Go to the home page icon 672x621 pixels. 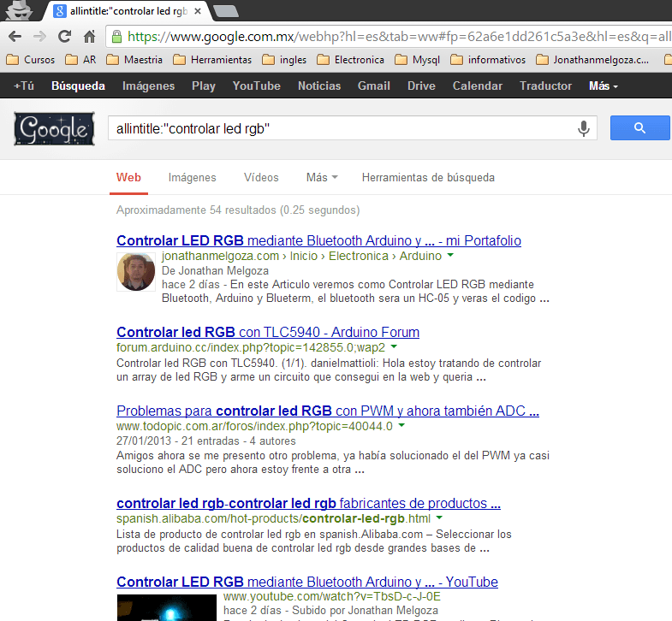click(89, 37)
